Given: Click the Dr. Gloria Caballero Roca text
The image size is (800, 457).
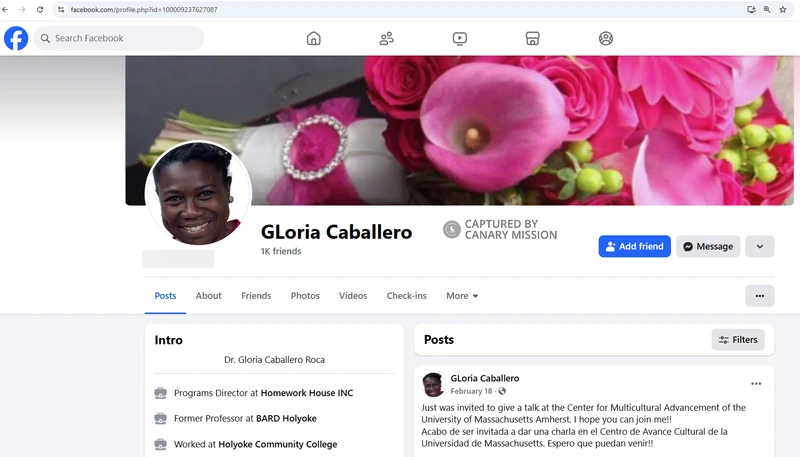Looking at the screenshot, I should pos(274,360).
